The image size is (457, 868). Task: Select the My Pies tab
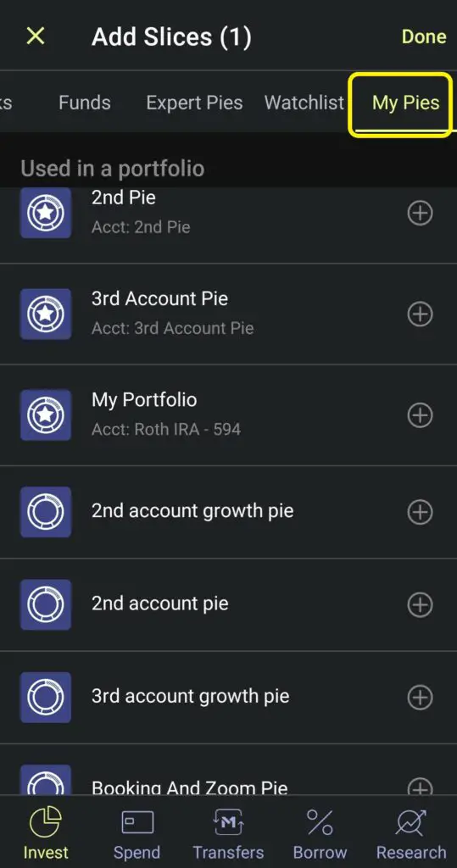(x=406, y=103)
